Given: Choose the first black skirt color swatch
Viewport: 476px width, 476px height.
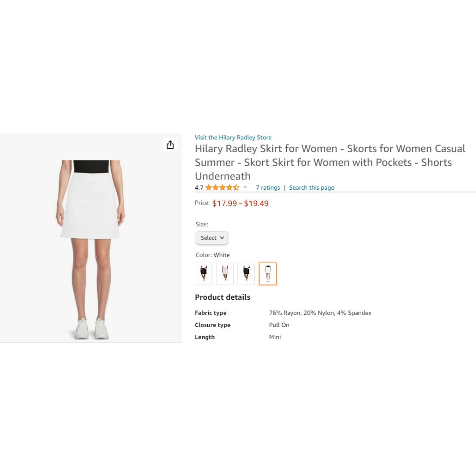Looking at the screenshot, I should 204,274.
